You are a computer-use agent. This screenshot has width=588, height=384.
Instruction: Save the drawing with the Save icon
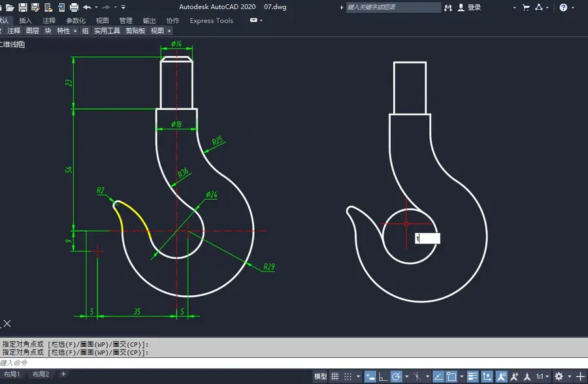(x=22, y=7)
